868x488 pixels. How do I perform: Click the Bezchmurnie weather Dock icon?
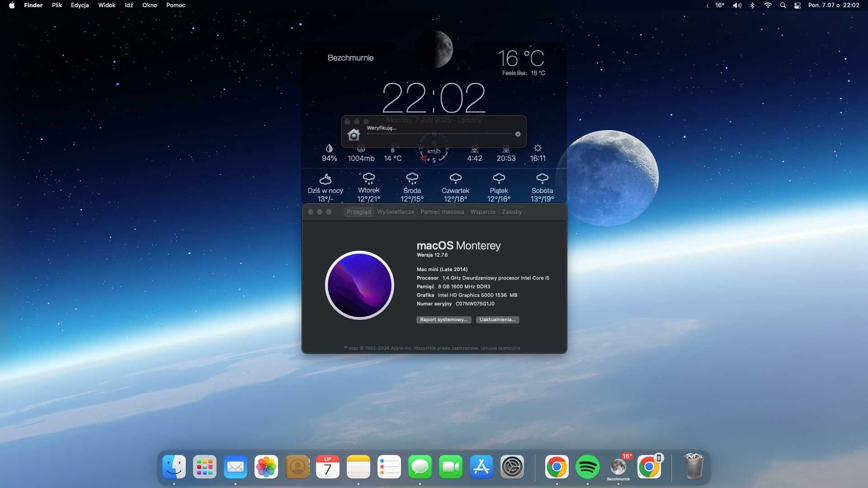pyautogui.click(x=618, y=467)
